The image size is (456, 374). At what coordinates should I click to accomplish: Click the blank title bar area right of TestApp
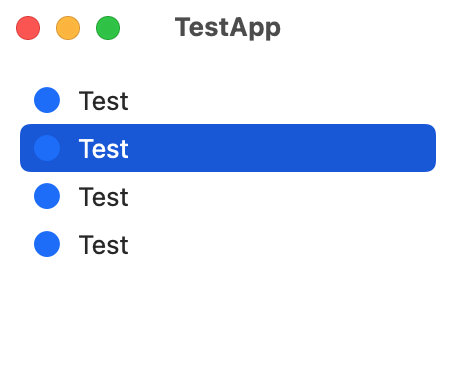367,28
